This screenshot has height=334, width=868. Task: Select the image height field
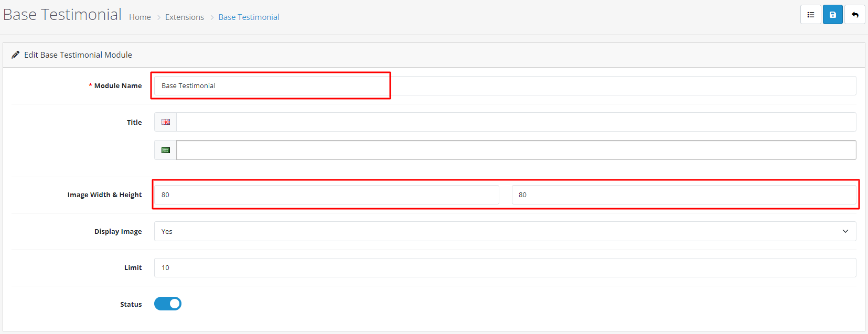683,195
